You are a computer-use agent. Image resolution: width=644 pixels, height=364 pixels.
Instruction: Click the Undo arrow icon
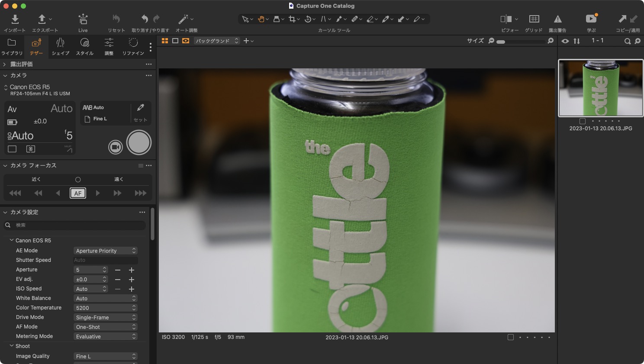point(145,19)
